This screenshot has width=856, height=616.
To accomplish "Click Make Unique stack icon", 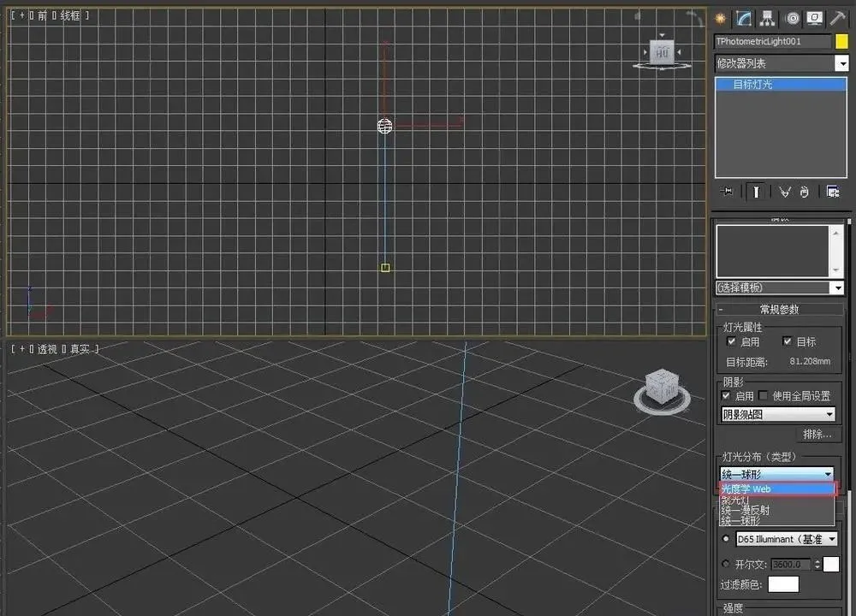I will [x=784, y=192].
